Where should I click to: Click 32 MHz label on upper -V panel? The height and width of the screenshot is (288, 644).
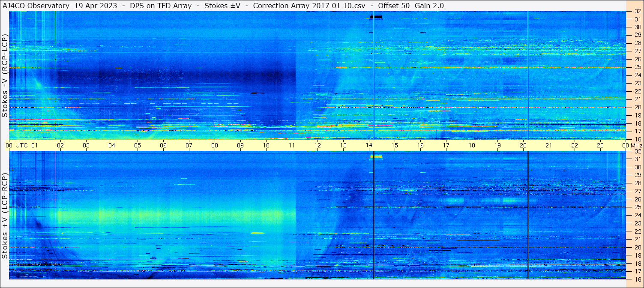[638, 12]
